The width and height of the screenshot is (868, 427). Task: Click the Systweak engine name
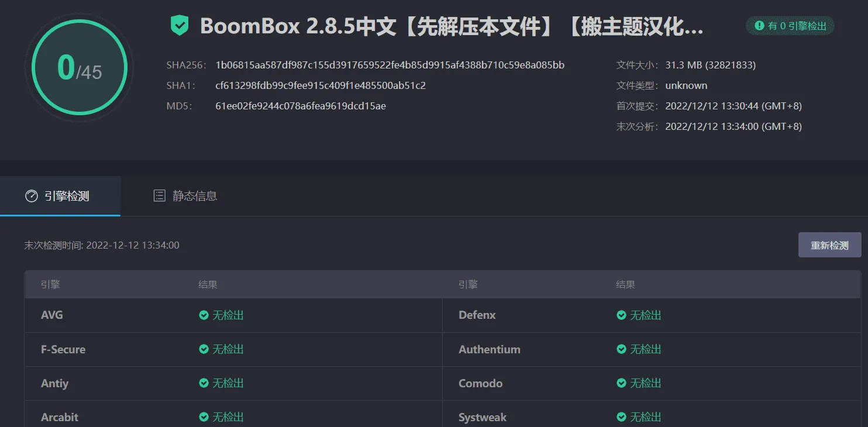click(483, 417)
